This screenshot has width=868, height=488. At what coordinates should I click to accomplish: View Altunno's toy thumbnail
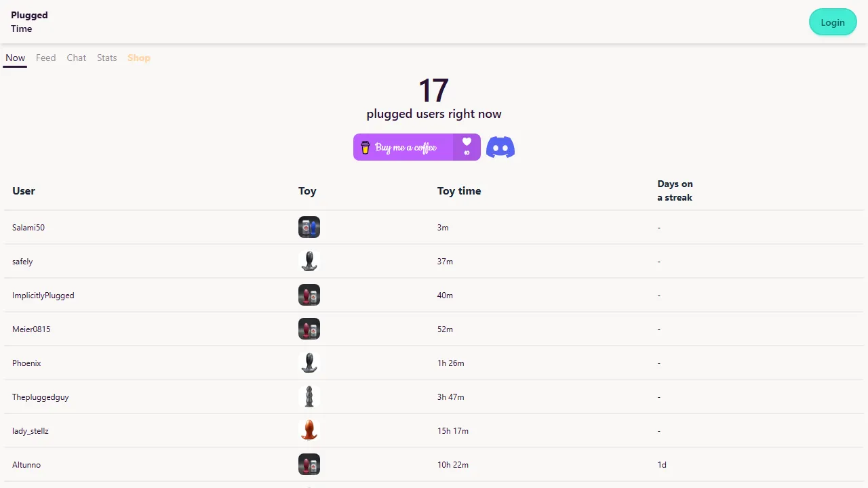tap(309, 464)
